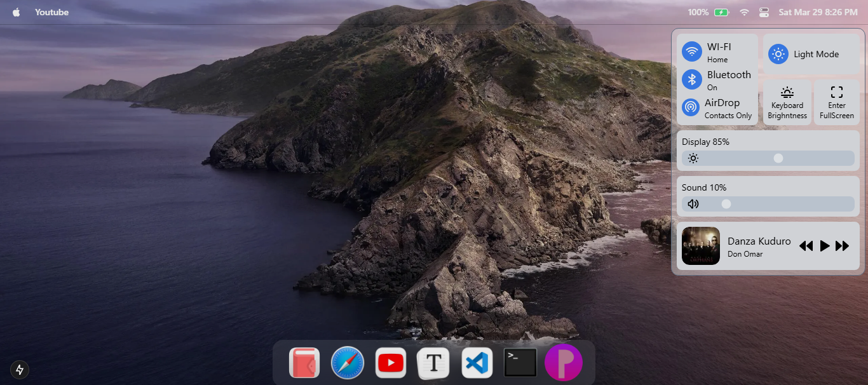
Task: Open YouTube app in the dock
Action: tap(391, 363)
